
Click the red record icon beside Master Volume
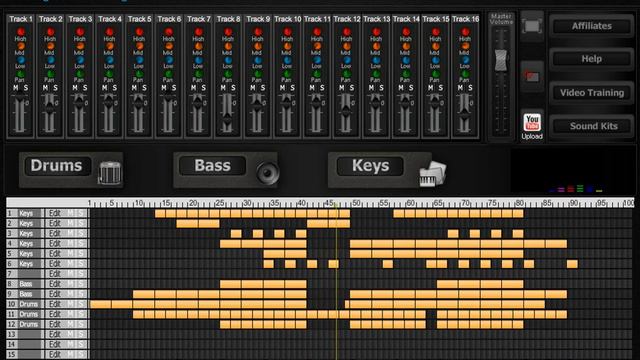tap(532, 76)
